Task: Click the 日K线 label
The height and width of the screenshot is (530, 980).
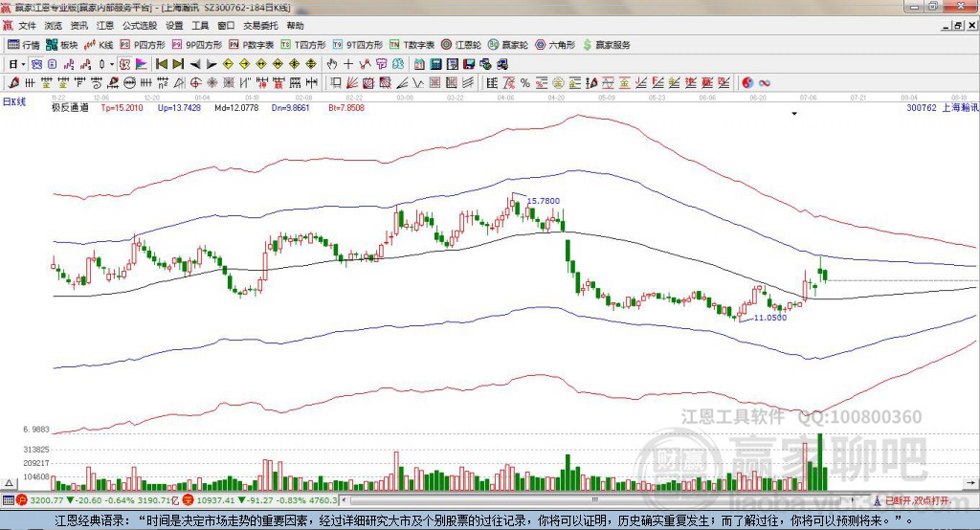Action: (x=14, y=101)
